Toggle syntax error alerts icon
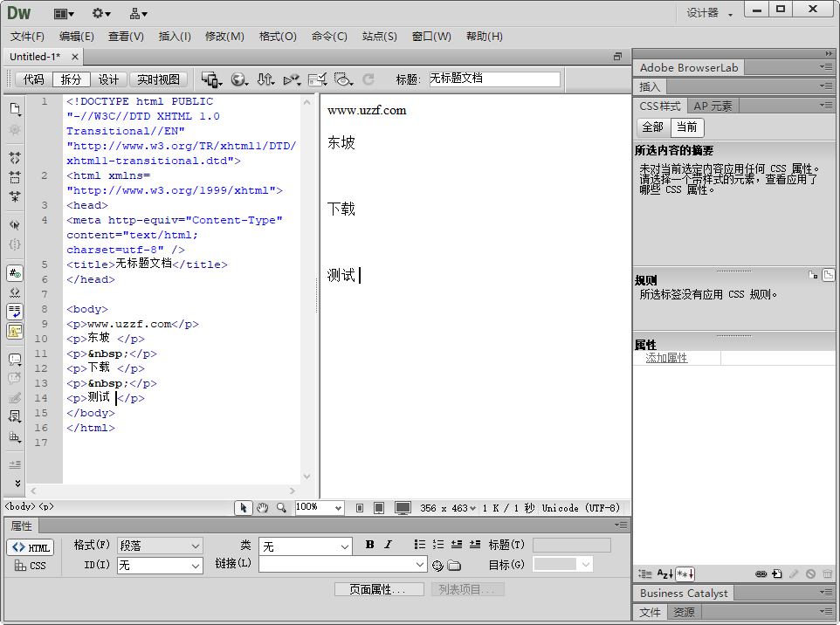This screenshot has height=625, width=840. (x=15, y=331)
